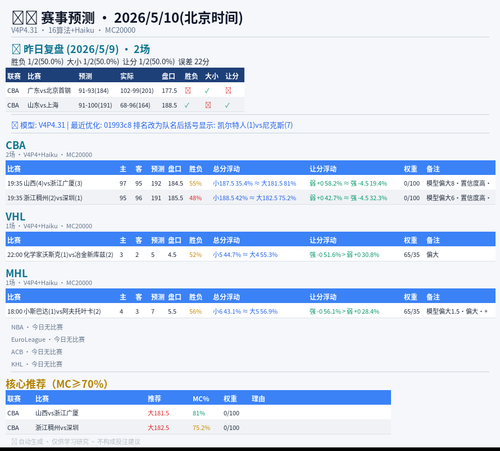Image resolution: width=500 pixels, height=451 pixels.
Task: Select the 广东vs北京首钢 match cell
Action: tap(49, 91)
